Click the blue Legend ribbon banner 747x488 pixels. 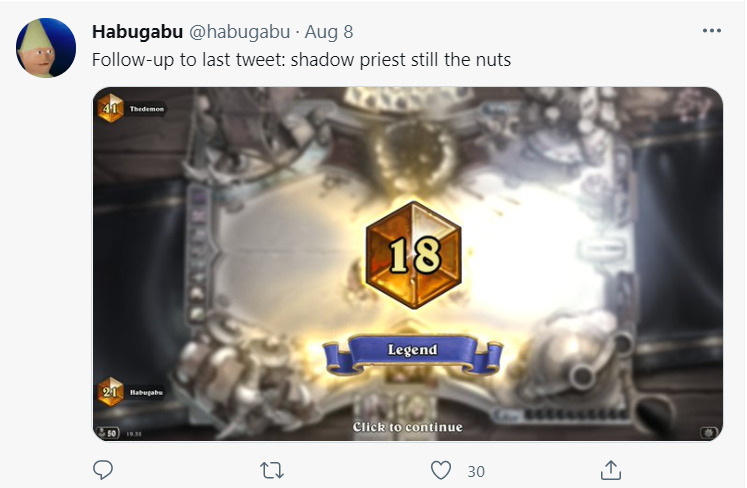(413, 353)
